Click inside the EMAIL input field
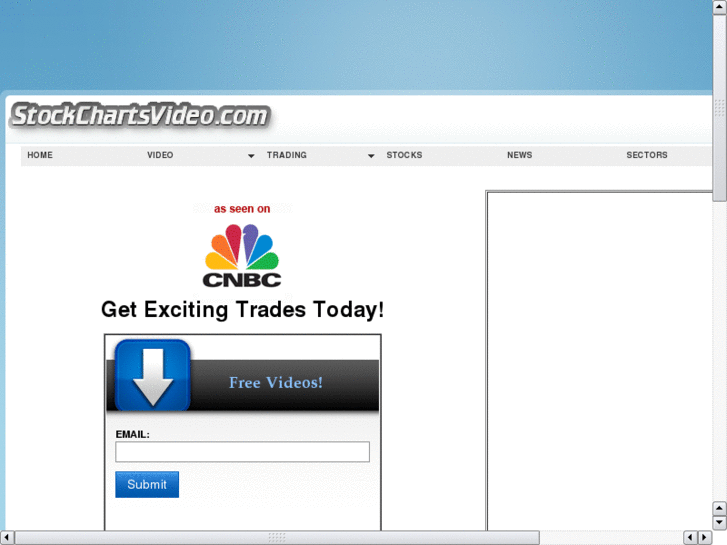Screen dimensions: 727x545 click(242, 452)
